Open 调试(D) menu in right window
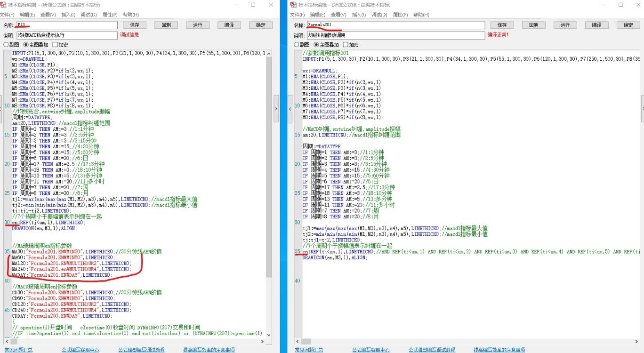 click(x=379, y=15)
